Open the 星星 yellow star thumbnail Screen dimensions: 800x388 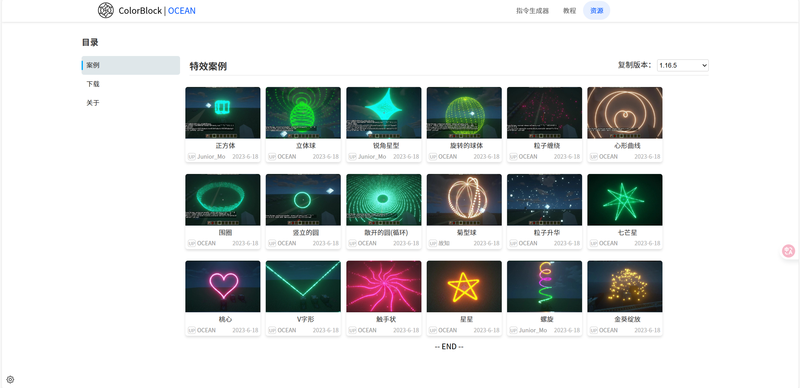pyautogui.click(x=464, y=286)
